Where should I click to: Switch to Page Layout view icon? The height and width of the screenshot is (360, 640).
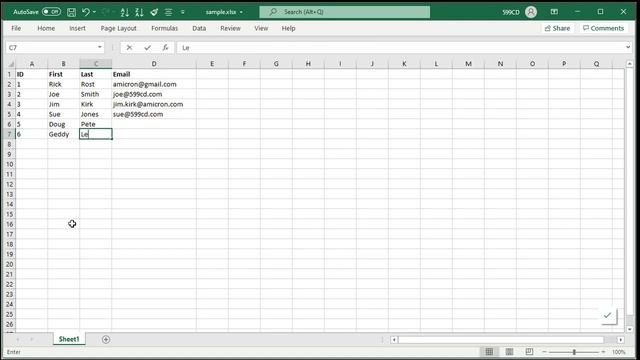[509, 351]
